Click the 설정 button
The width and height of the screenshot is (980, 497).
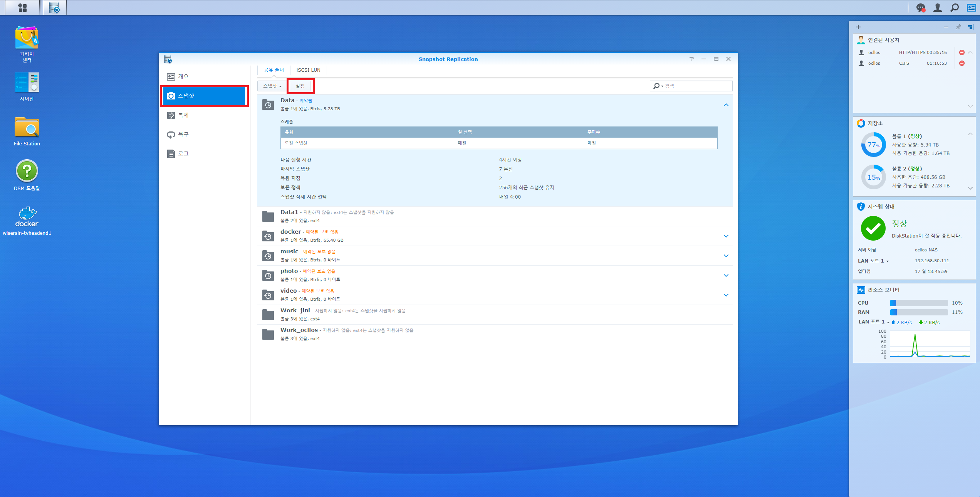point(300,86)
